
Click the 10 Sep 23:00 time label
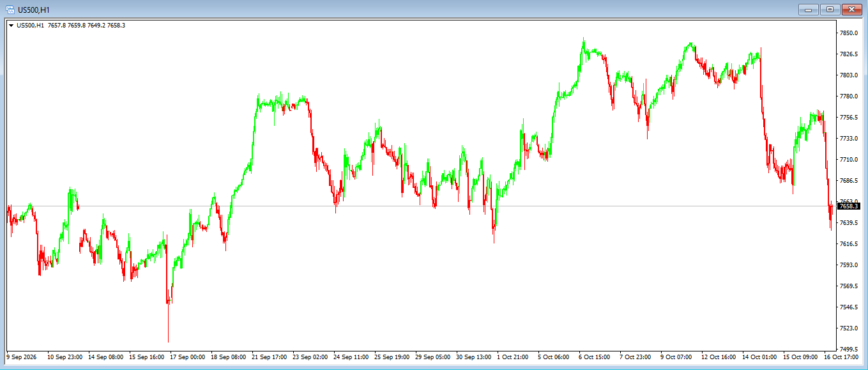point(65,357)
